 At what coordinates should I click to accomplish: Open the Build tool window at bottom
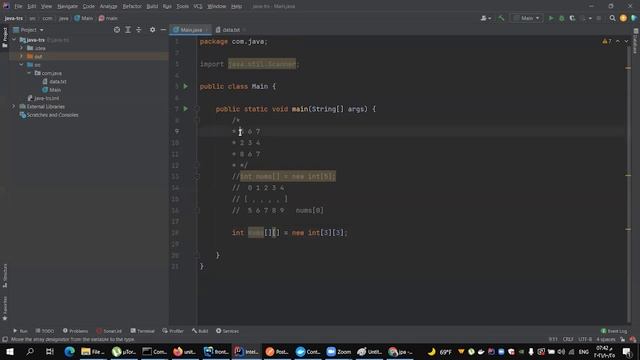coord(200,331)
